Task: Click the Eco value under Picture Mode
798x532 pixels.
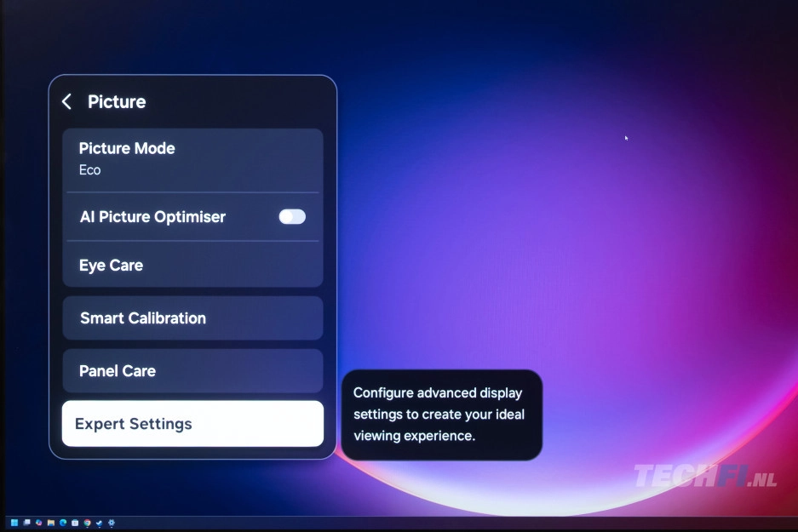Action: pos(89,170)
